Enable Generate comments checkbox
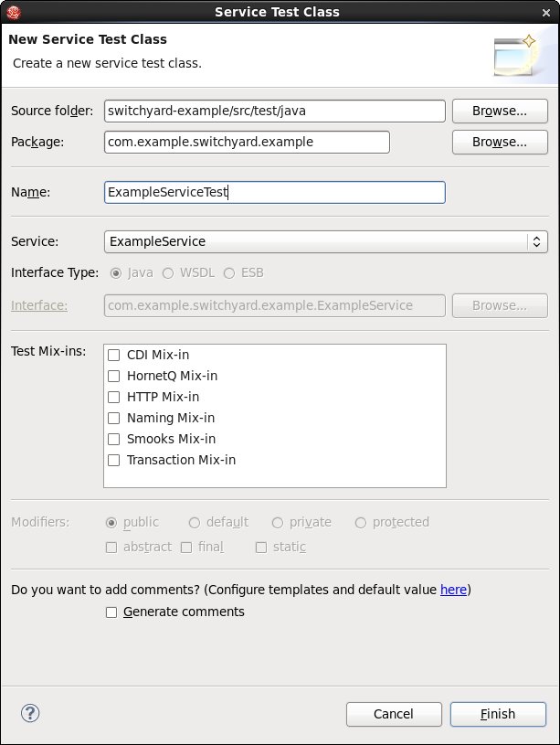Viewport: 560px width, 745px height. (x=111, y=612)
